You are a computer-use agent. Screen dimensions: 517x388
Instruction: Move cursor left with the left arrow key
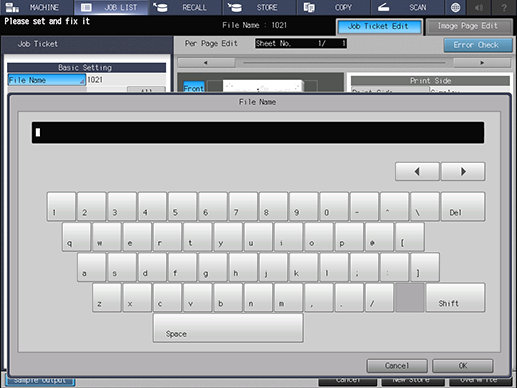pyautogui.click(x=417, y=172)
